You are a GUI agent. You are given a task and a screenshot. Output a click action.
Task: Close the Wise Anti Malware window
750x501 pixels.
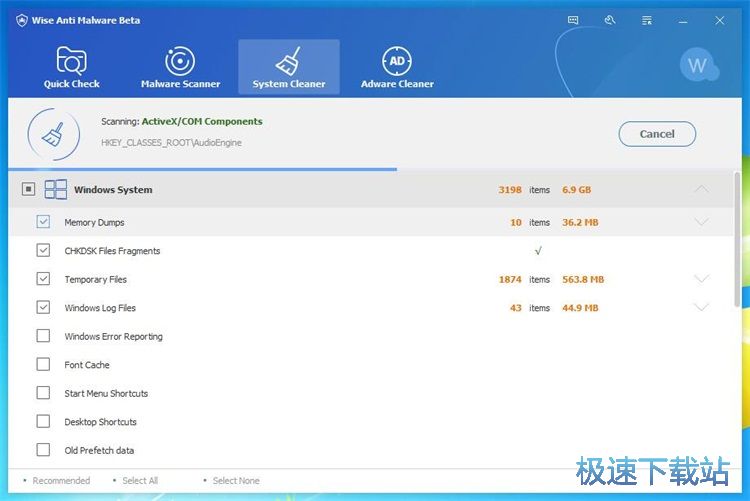tap(719, 21)
